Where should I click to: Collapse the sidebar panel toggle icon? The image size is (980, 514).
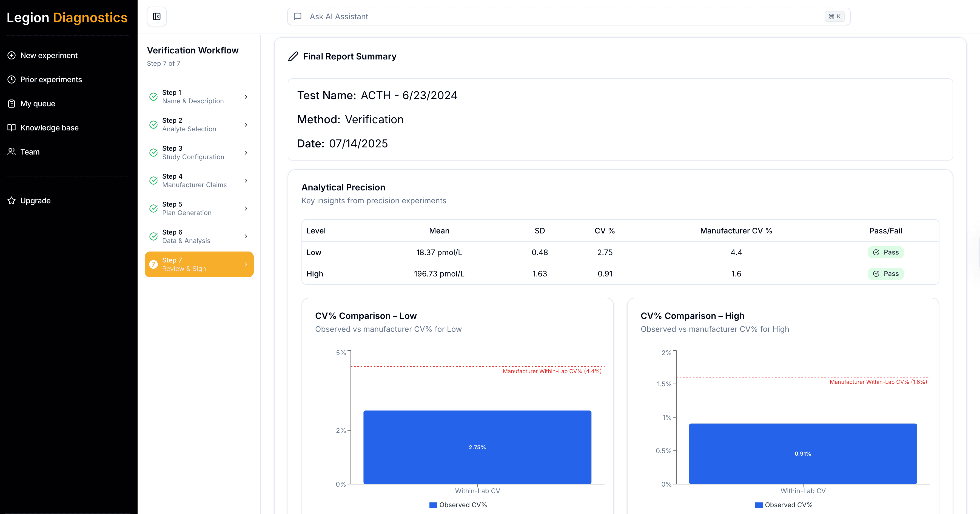[x=157, y=16]
